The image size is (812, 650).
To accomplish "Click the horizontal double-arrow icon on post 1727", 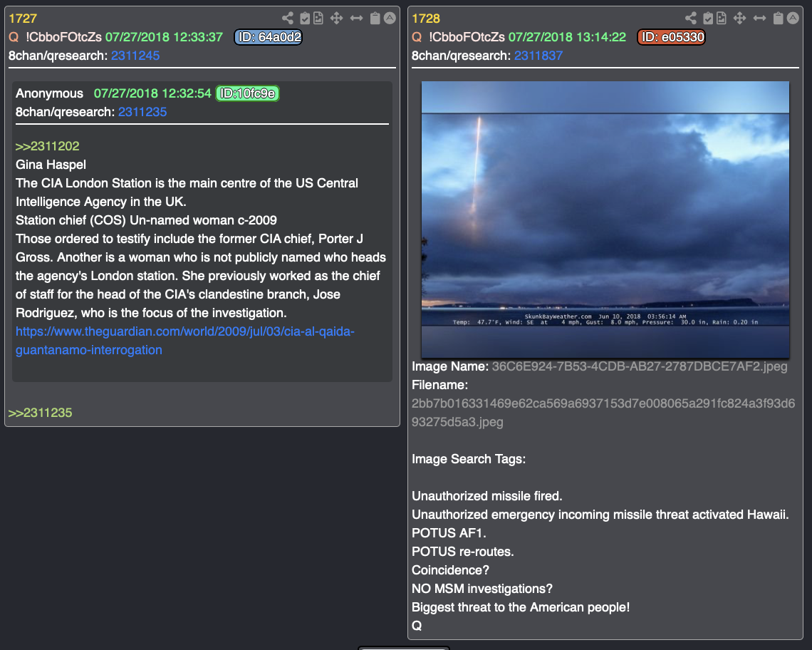I will [x=356, y=18].
